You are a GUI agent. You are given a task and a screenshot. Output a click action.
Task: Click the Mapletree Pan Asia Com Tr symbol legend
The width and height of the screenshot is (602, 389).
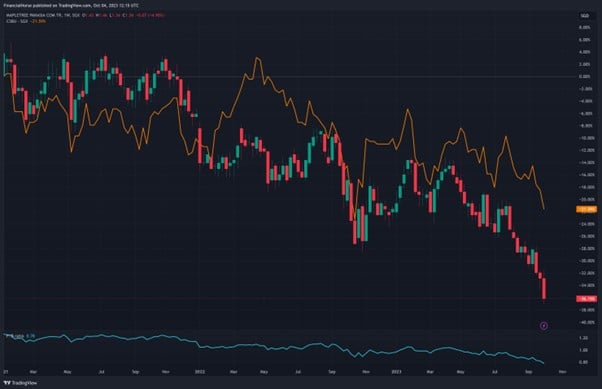tap(43, 15)
